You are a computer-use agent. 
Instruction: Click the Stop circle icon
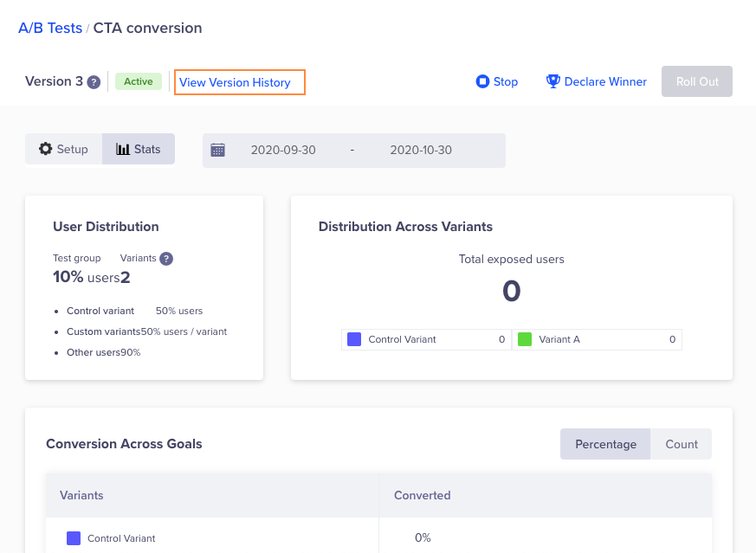pyautogui.click(x=482, y=81)
